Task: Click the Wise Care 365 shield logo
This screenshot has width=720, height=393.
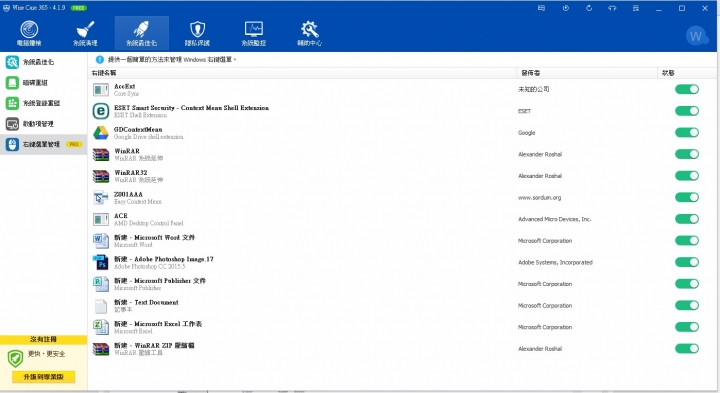Action: point(6,8)
